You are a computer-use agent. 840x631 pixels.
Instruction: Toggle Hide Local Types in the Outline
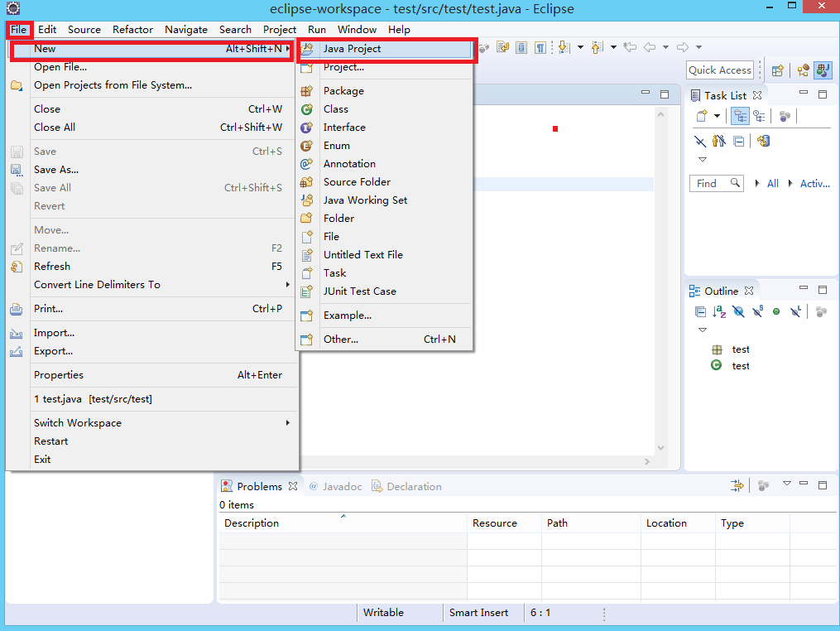795,311
